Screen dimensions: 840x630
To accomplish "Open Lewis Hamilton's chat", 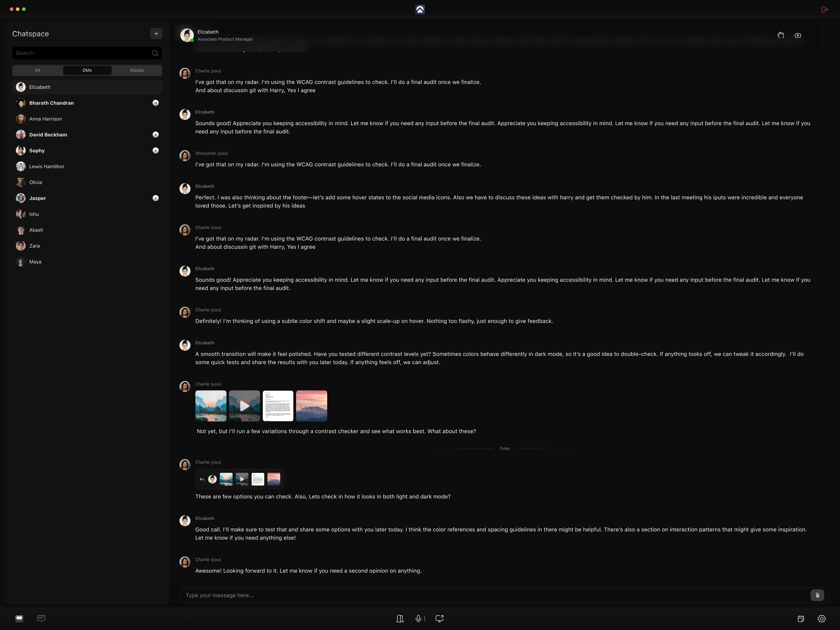I will click(87, 166).
